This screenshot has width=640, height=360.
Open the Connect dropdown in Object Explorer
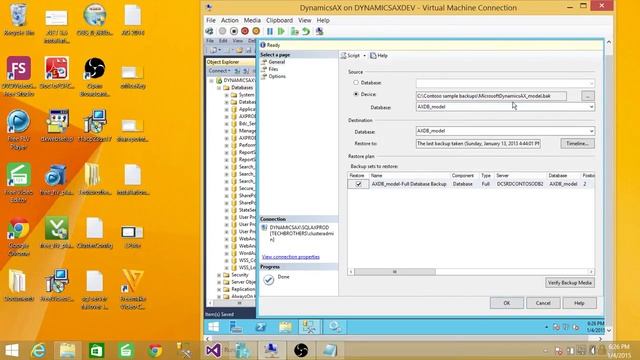coord(219,71)
